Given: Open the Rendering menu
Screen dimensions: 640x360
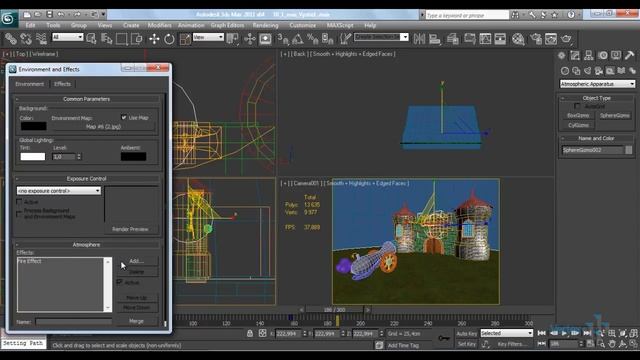Looking at the screenshot, I should [x=265, y=25].
